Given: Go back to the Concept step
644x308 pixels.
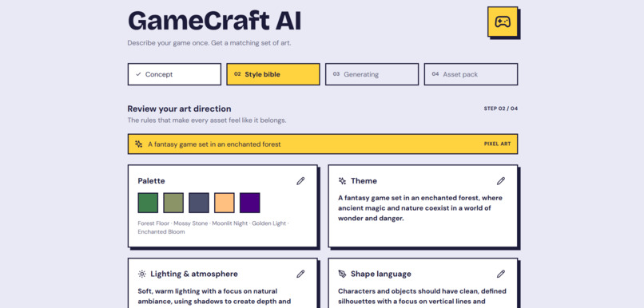Looking at the screenshot, I should tap(174, 74).
